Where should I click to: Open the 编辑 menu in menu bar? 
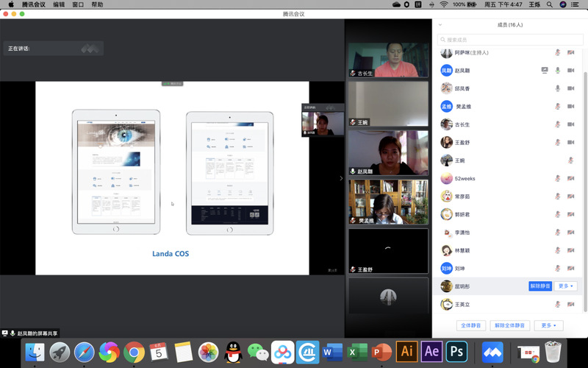click(59, 4)
